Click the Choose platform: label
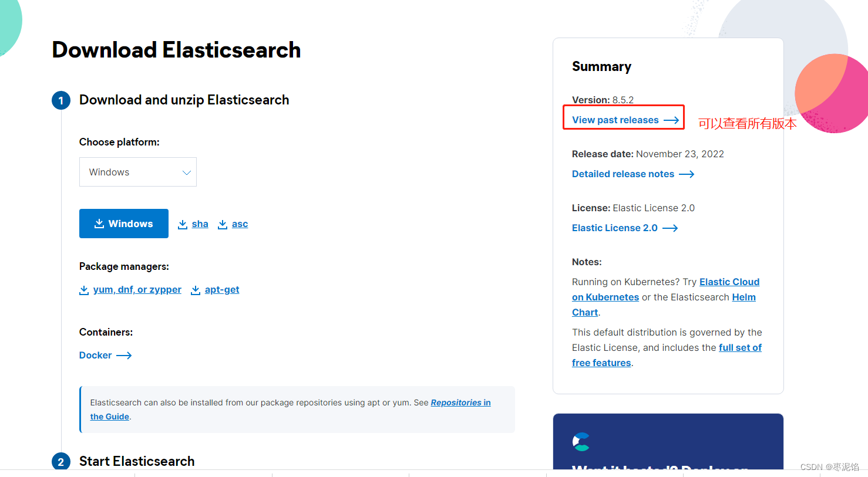This screenshot has height=477, width=868. pos(119,143)
